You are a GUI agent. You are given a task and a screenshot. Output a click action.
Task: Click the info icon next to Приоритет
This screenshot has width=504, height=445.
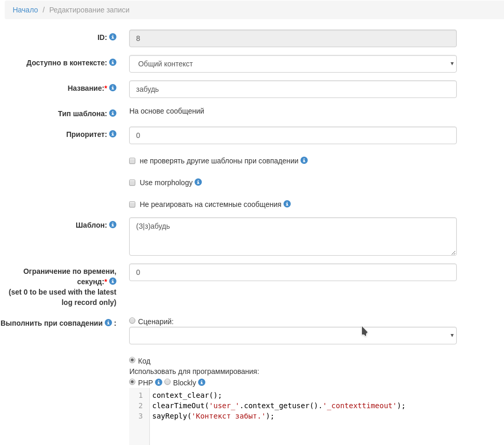point(113,134)
